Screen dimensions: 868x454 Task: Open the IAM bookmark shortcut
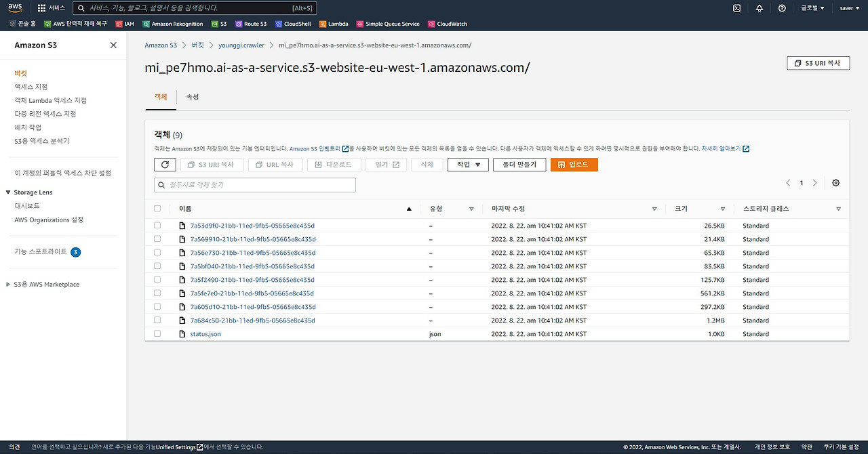click(x=125, y=24)
